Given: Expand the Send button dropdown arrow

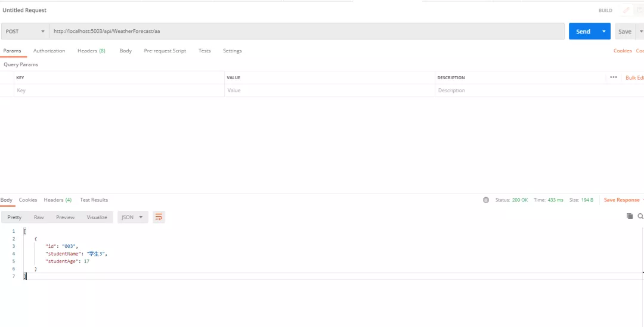Looking at the screenshot, I should pos(603,31).
